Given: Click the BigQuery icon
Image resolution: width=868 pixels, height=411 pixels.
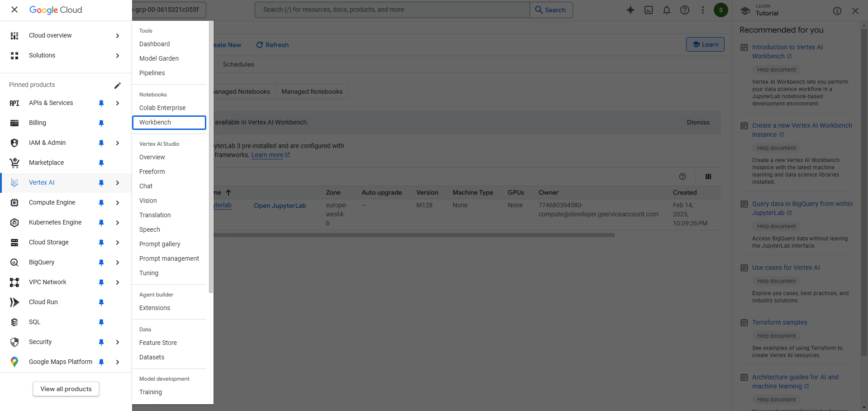Looking at the screenshot, I should coord(14,262).
